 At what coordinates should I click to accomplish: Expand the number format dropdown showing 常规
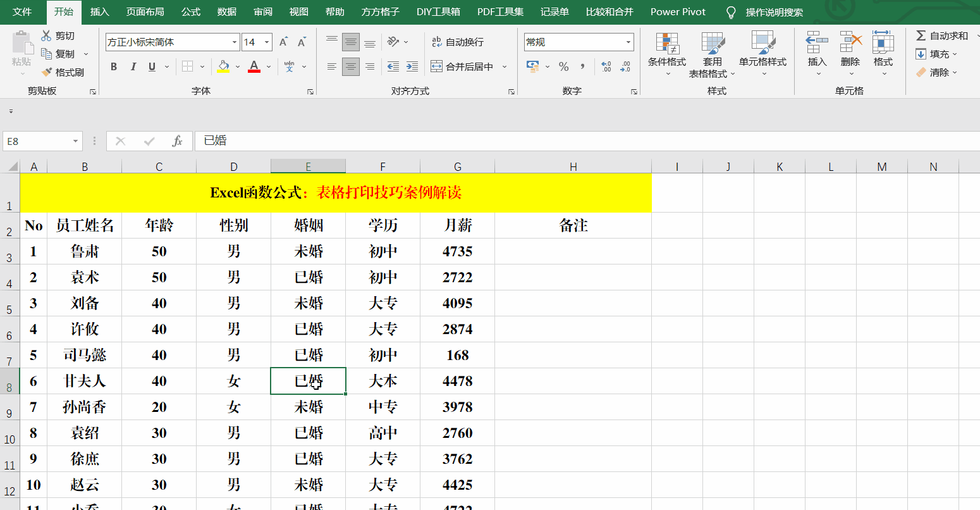click(x=628, y=42)
